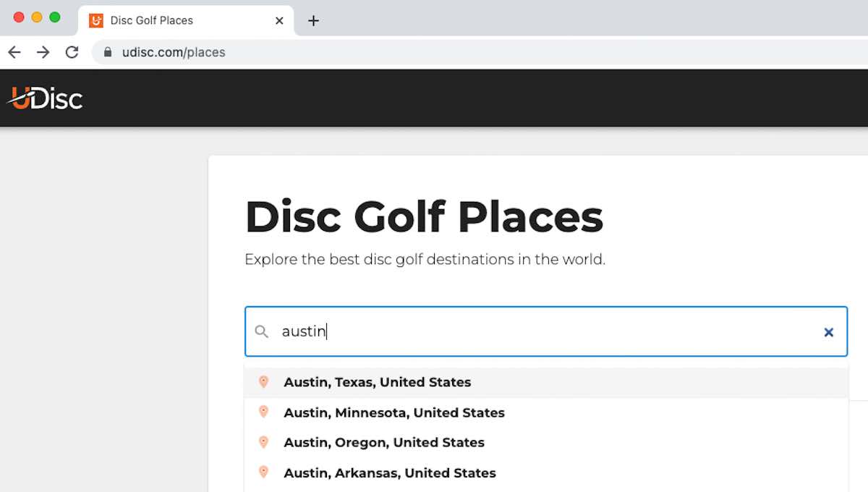This screenshot has height=492, width=868.
Task: Click the red close window button
Action: [19, 17]
